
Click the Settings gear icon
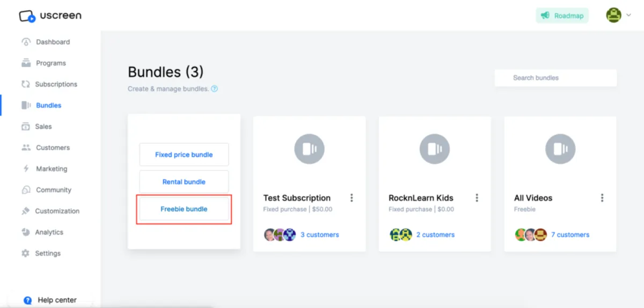point(25,253)
